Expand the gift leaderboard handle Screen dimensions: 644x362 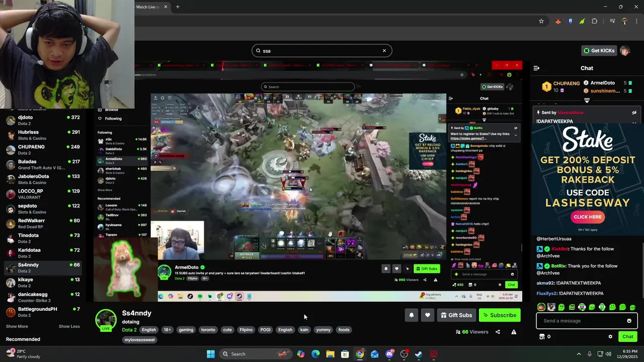(x=587, y=101)
